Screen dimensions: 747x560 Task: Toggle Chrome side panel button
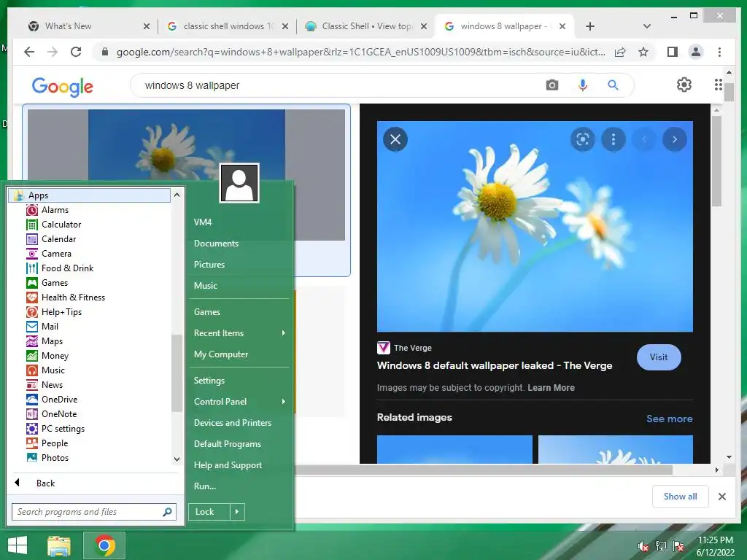[x=672, y=52]
